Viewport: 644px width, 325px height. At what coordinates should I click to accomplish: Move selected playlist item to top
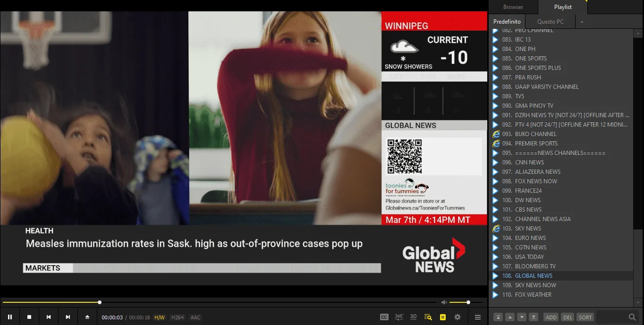[x=498, y=317]
